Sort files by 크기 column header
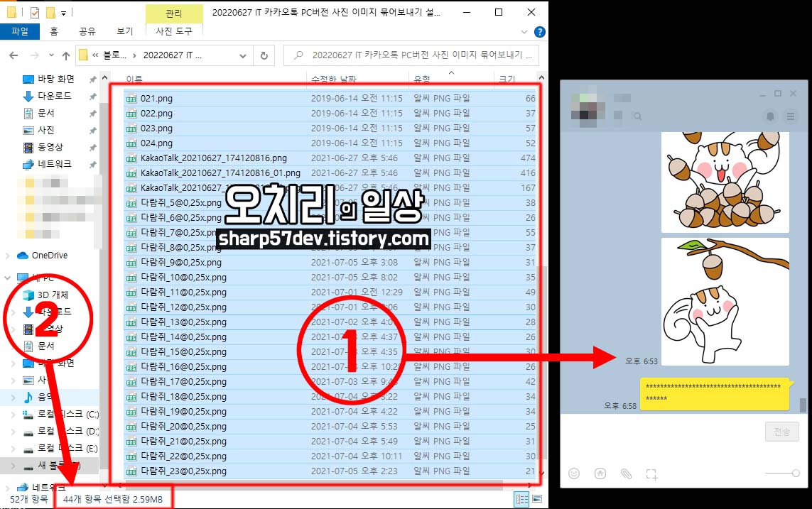 [x=507, y=79]
